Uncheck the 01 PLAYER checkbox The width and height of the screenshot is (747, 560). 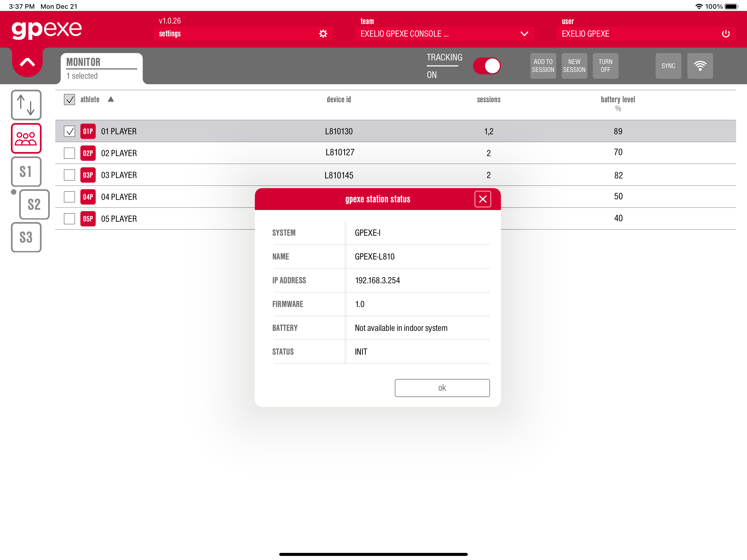(69, 132)
